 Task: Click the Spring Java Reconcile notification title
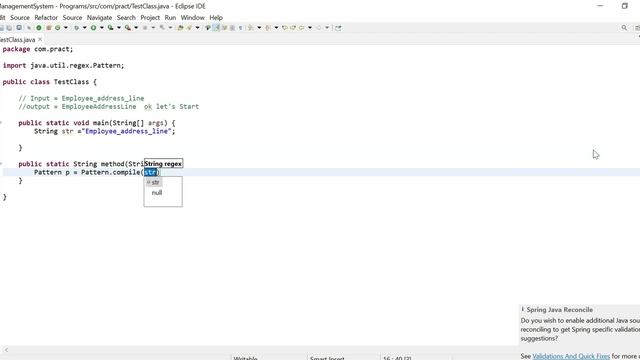coord(559,310)
